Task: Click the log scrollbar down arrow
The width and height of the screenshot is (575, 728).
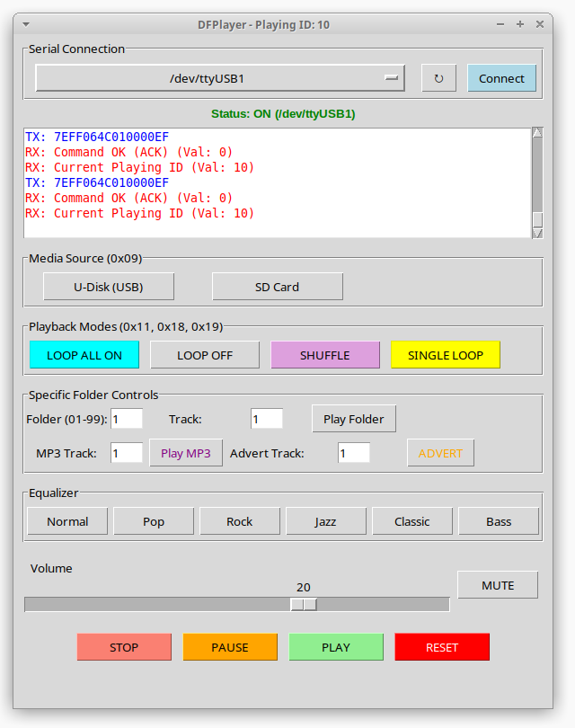Action: pos(537,233)
